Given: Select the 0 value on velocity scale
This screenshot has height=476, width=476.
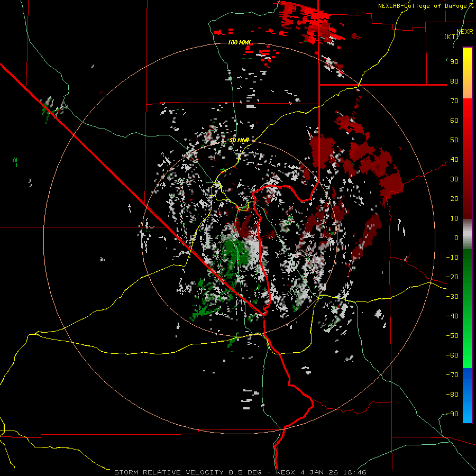Looking at the screenshot, I should click(456, 238).
